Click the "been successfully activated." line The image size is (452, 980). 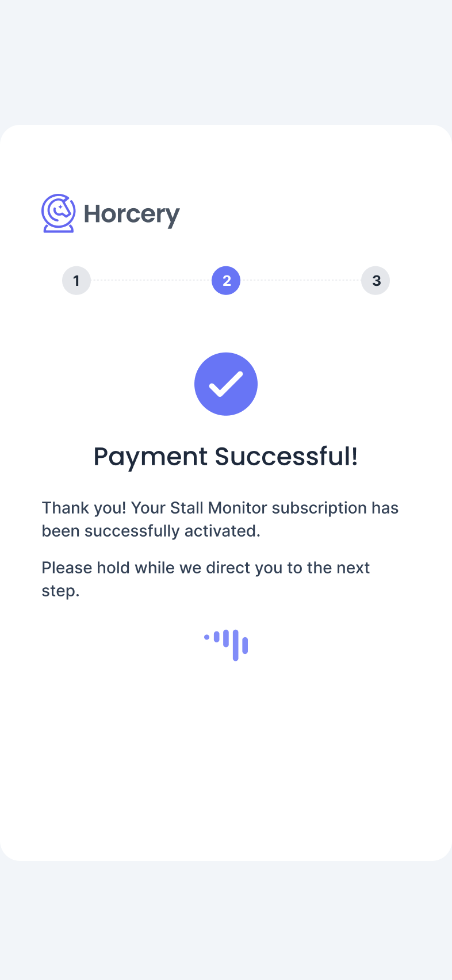[x=151, y=531]
